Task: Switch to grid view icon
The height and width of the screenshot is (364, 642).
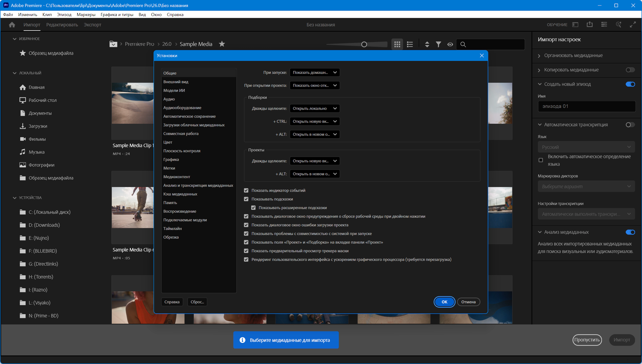Action: pyautogui.click(x=397, y=44)
